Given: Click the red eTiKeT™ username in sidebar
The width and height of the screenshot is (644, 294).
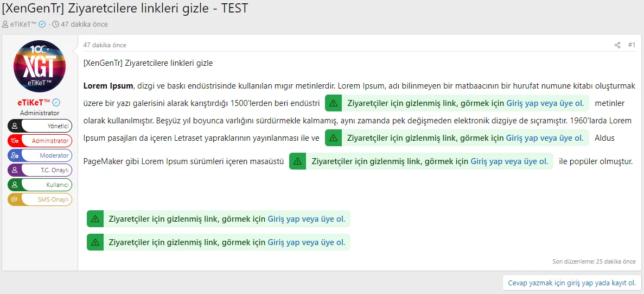Looking at the screenshot, I should (x=34, y=102).
